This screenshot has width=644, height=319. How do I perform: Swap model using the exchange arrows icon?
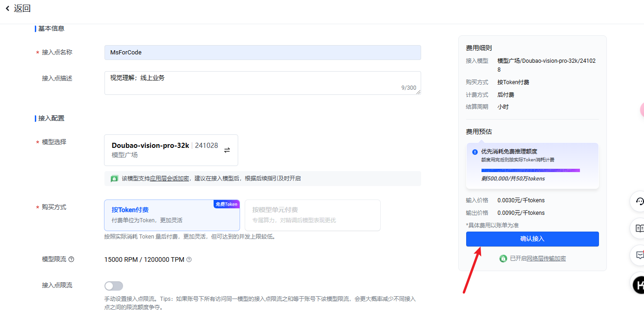(227, 150)
